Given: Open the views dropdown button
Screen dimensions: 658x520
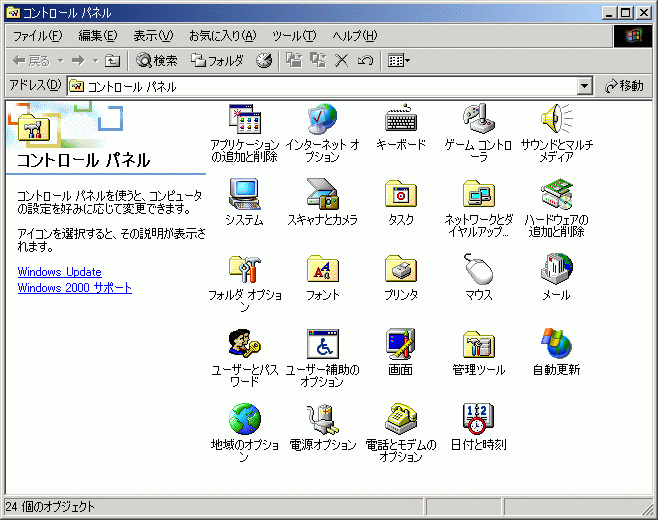Looking at the screenshot, I should click(399, 61).
